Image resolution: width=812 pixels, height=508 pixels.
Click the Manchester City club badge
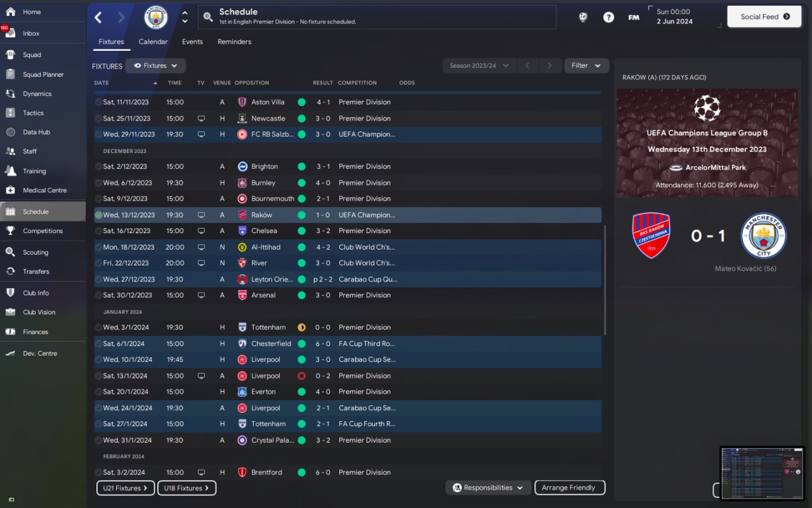[155, 17]
